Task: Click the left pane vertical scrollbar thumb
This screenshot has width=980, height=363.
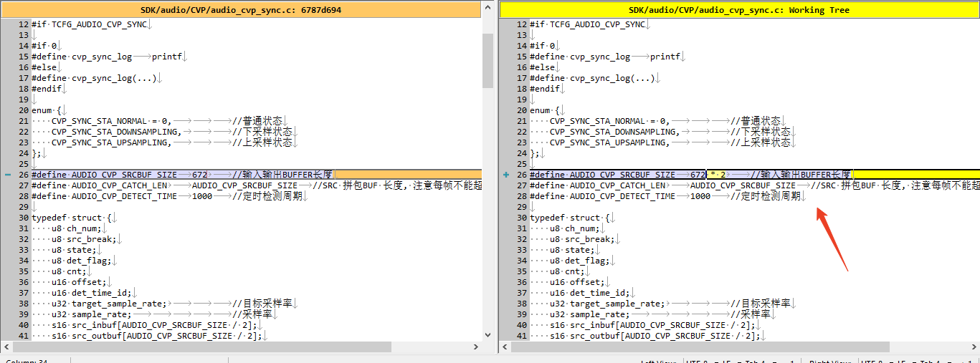Action: (x=487, y=60)
